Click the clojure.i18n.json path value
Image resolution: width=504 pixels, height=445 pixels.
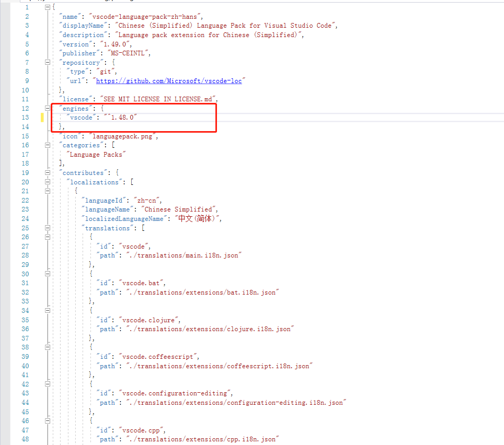pos(210,329)
